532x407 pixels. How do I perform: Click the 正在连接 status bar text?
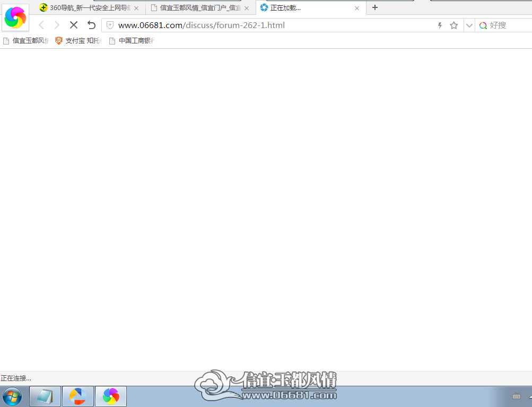16,378
